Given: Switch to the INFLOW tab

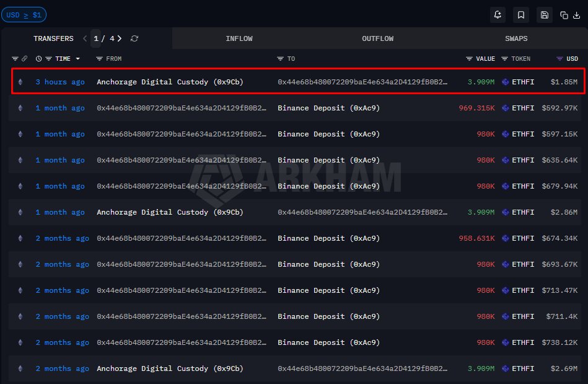Looking at the screenshot, I should coord(239,38).
